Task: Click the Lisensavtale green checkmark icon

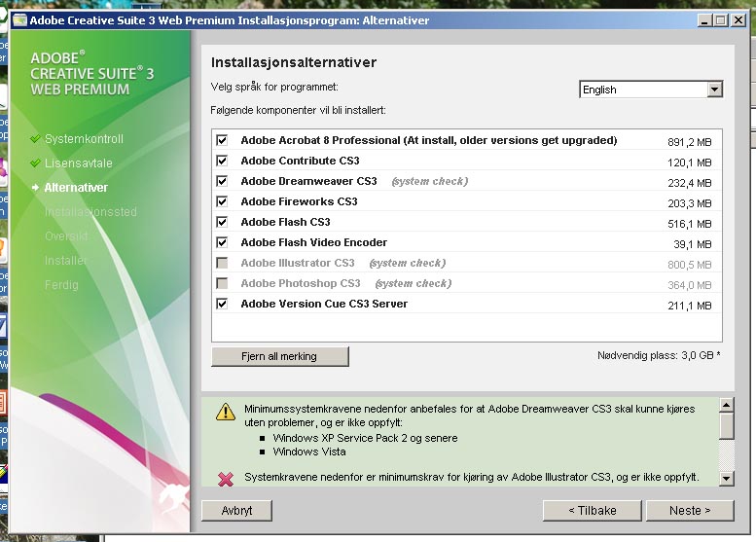Action: 35,163
